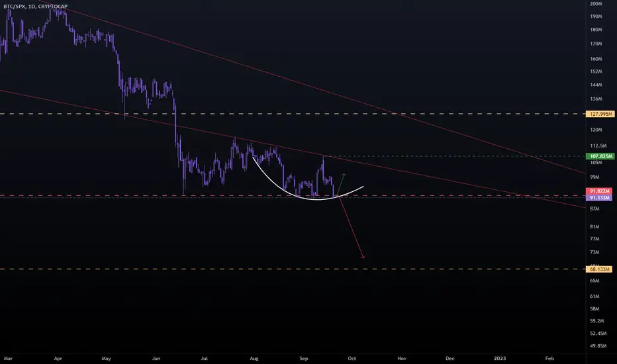Click the 55.2M price axis value
Viewport: 617px width, 364px height.
click(x=596, y=321)
